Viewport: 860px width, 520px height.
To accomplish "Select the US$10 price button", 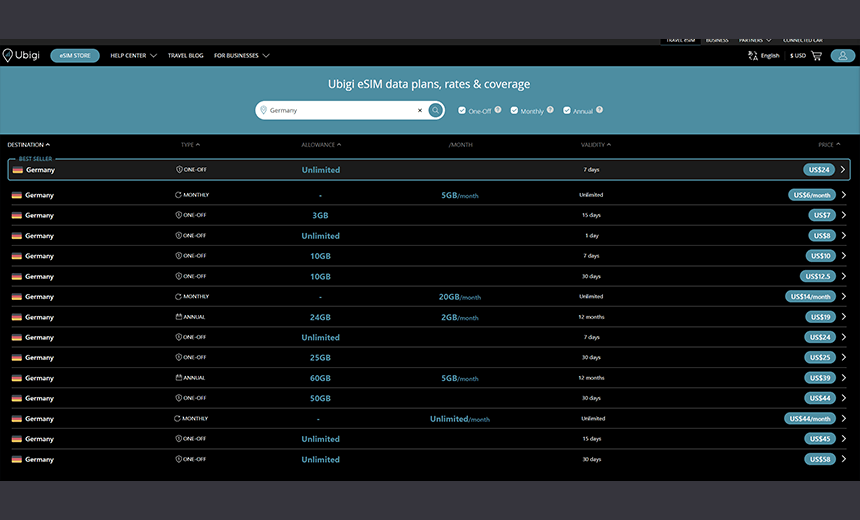I will [x=820, y=256].
